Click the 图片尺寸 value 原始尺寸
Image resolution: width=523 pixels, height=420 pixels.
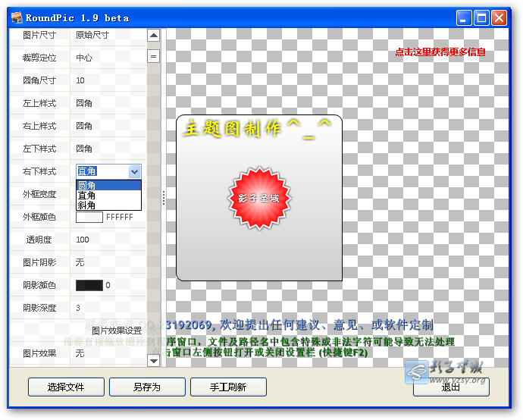click(92, 35)
